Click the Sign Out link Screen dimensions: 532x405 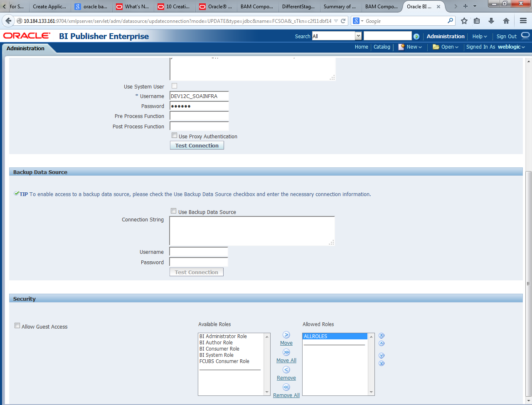(x=507, y=37)
